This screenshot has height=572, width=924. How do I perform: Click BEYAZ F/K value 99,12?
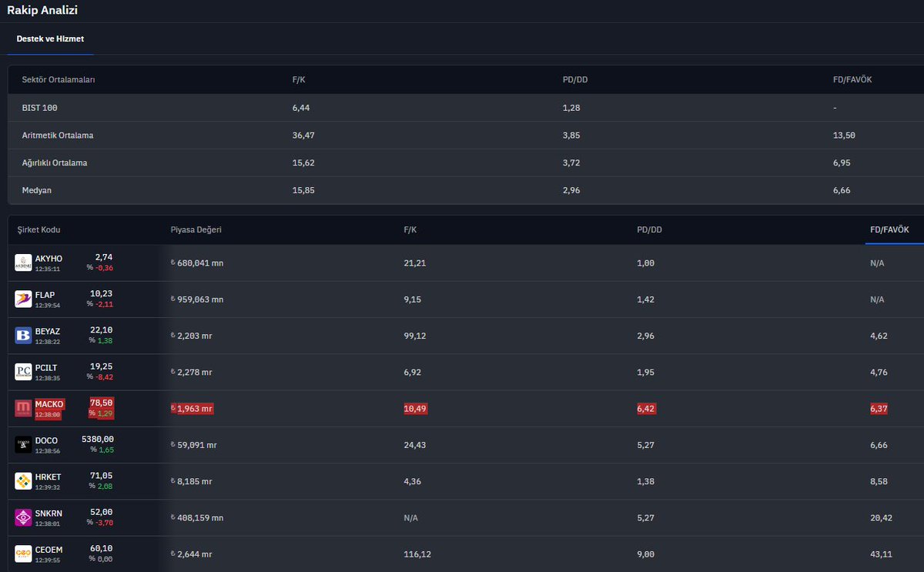(415, 336)
